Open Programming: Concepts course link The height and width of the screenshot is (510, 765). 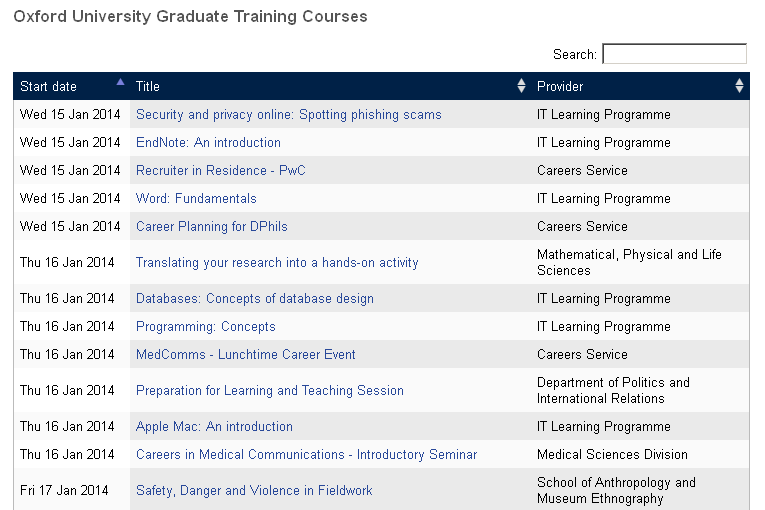pyautogui.click(x=205, y=326)
